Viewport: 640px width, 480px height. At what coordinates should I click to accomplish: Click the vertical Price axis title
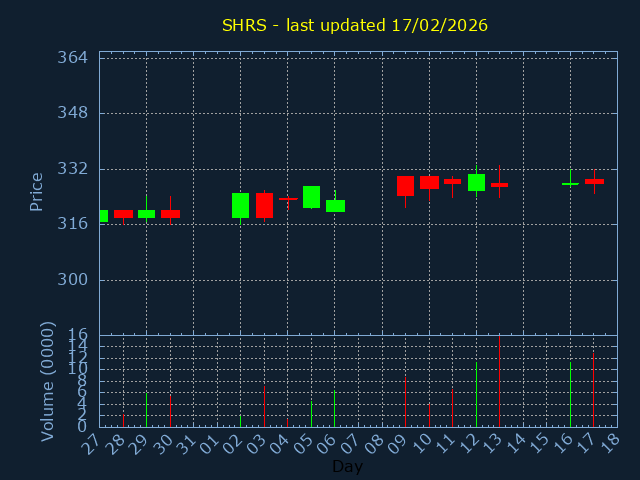click(36, 192)
